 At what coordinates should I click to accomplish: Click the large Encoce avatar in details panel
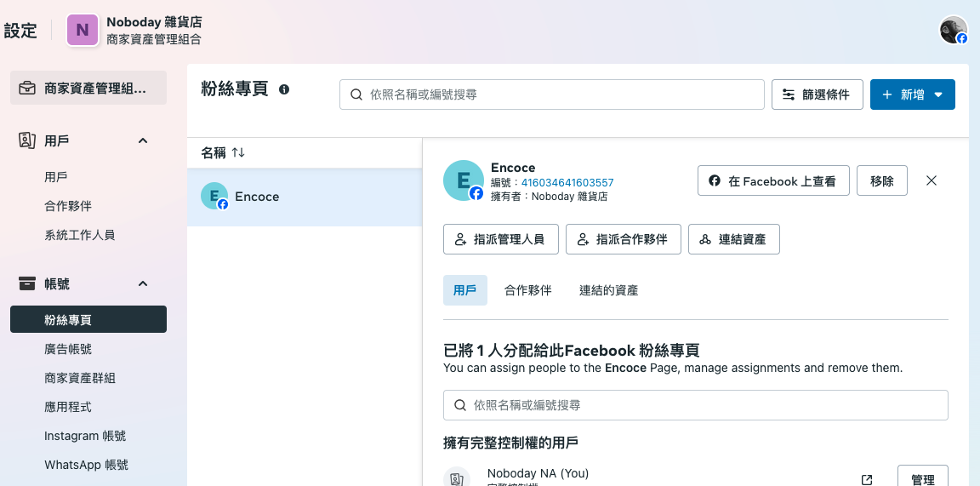click(463, 180)
